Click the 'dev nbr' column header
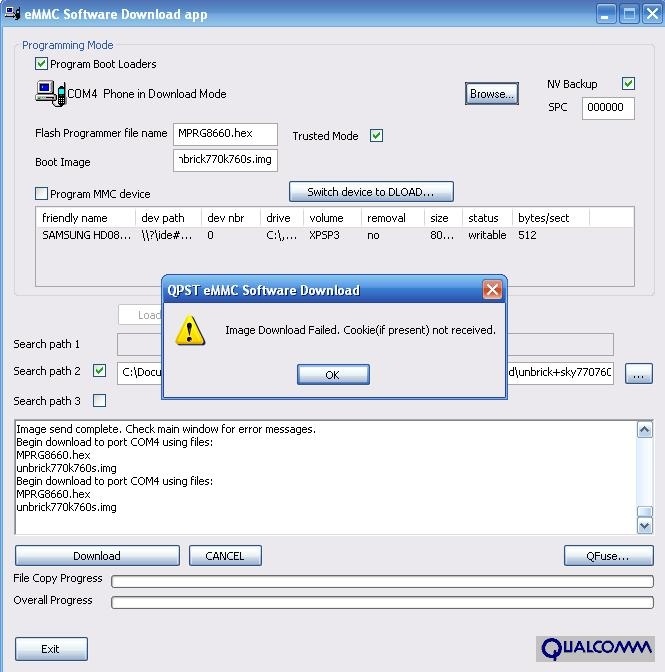The width and height of the screenshot is (665, 672). (x=231, y=218)
